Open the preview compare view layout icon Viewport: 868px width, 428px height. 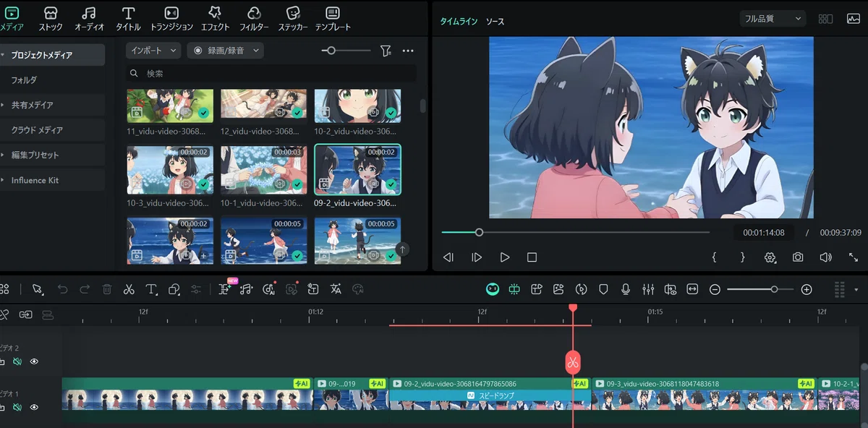(825, 19)
